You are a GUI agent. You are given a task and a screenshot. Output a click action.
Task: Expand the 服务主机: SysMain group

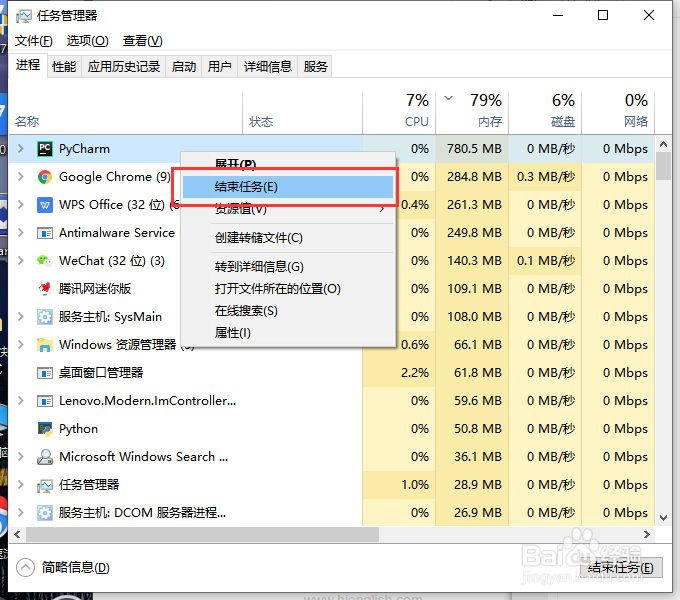20,317
